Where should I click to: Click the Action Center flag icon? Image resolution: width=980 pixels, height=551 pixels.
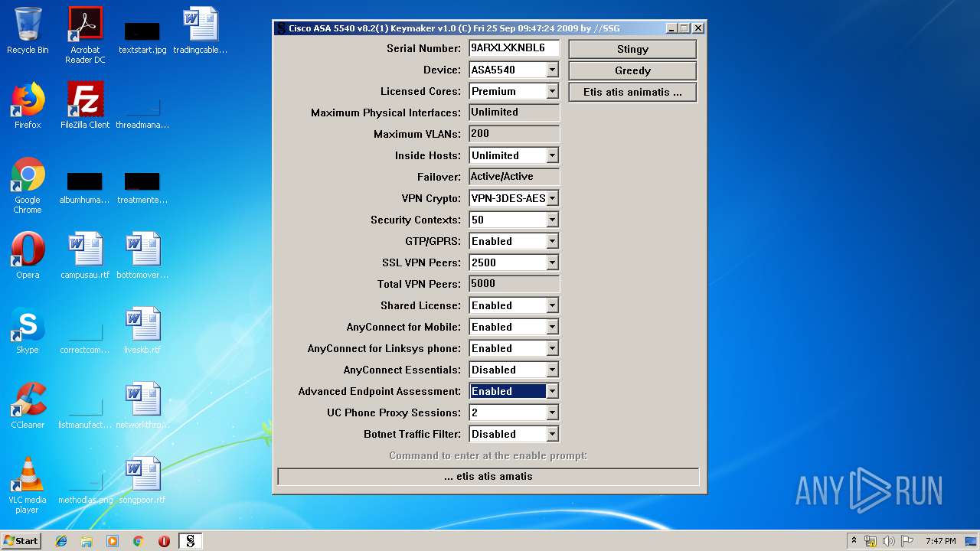click(x=907, y=541)
